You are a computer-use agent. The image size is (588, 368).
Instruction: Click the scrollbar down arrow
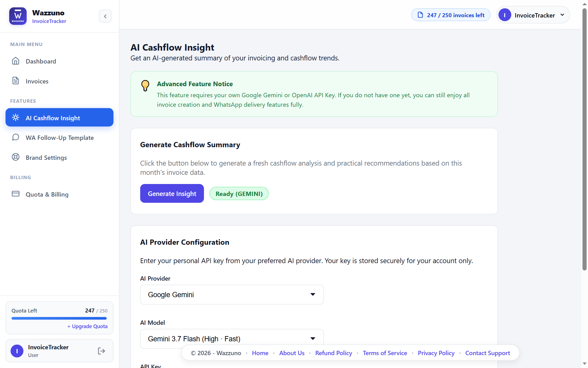point(585,364)
